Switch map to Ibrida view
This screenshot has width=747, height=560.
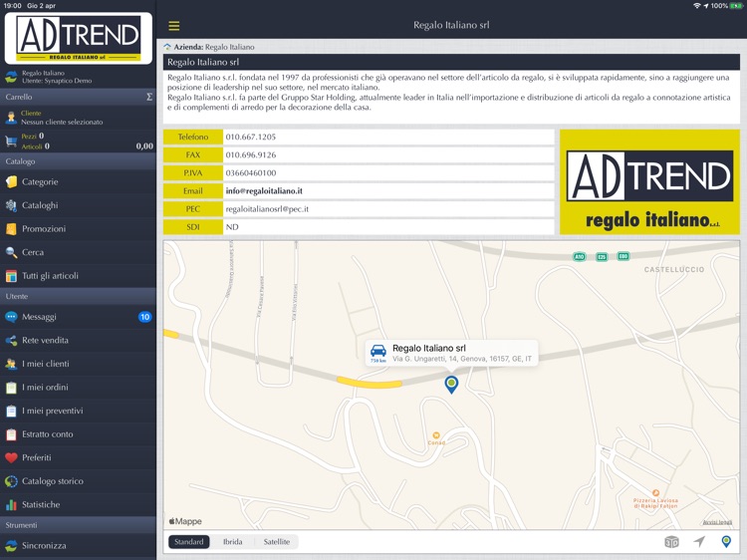click(x=232, y=542)
